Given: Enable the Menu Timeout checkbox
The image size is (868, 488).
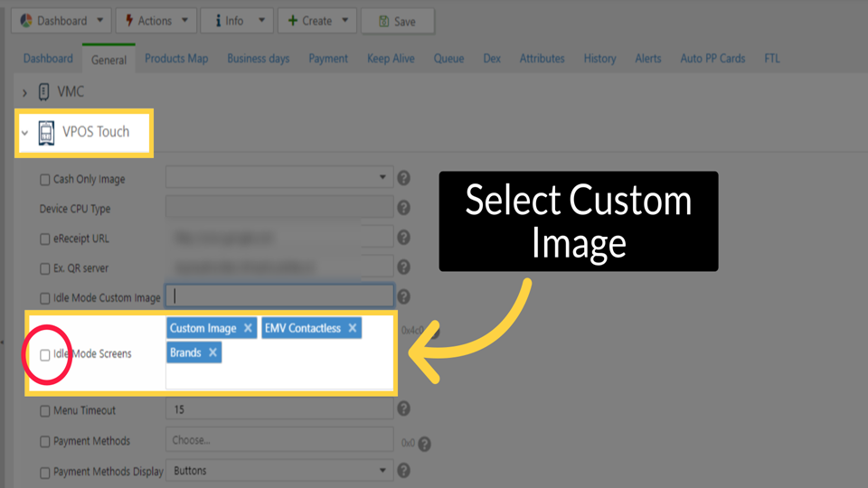Looking at the screenshot, I should click(x=45, y=411).
